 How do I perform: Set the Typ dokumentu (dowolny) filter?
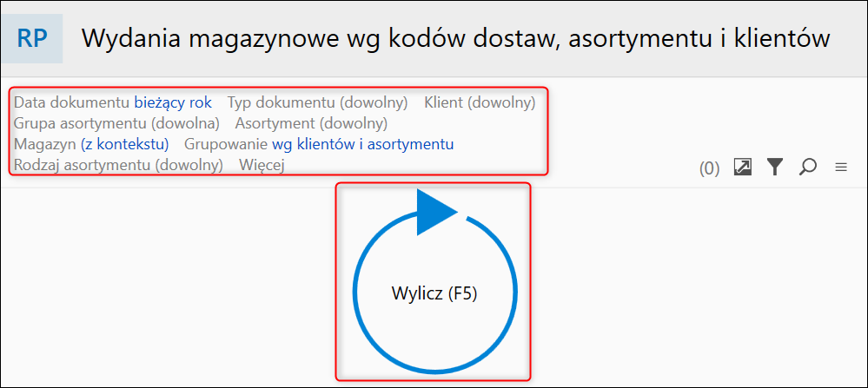pyautogui.click(x=318, y=102)
